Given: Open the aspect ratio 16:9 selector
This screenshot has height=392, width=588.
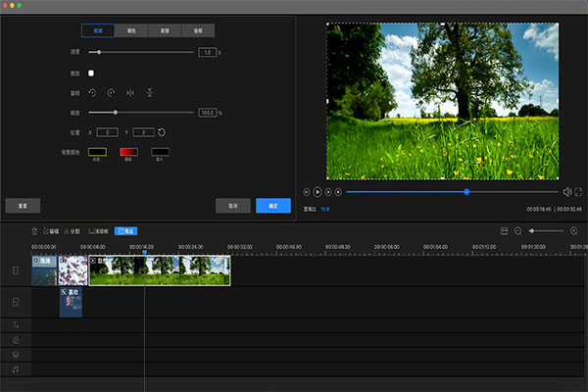Looking at the screenshot, I should pyautogui.click(x=324, y=209).
